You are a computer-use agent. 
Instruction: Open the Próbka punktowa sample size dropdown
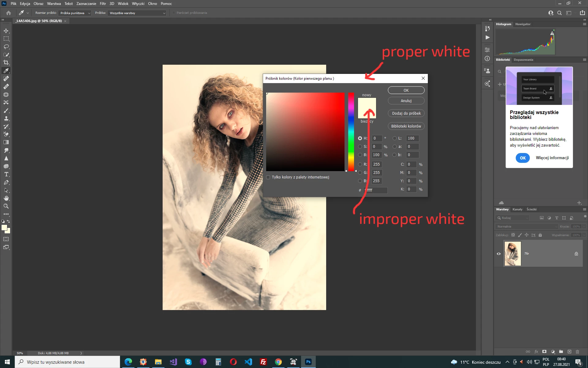[75, 13]
